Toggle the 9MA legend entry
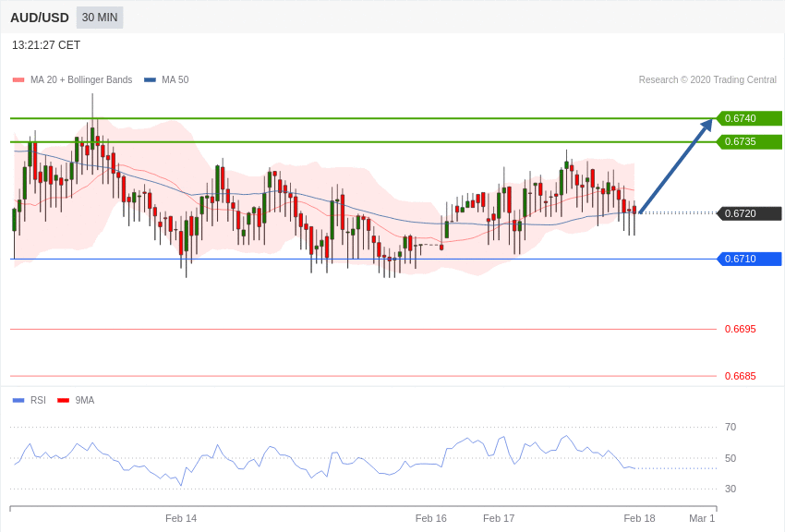 [76, 400]
